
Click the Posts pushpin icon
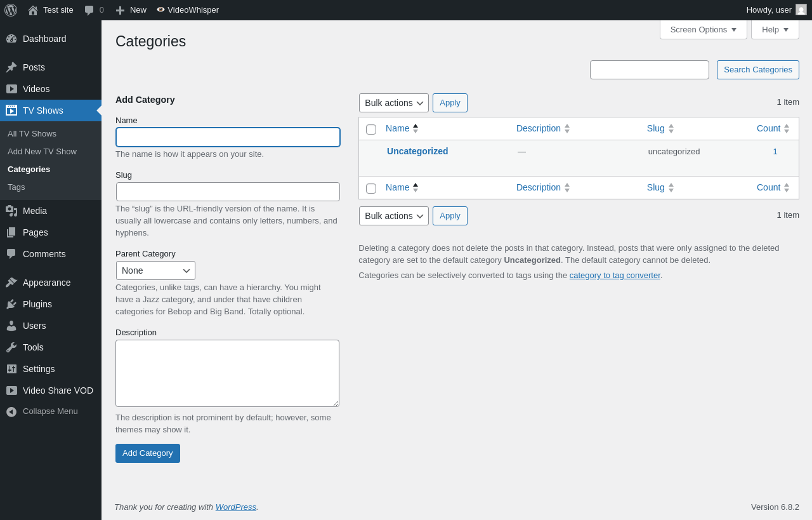click(11, 67)
